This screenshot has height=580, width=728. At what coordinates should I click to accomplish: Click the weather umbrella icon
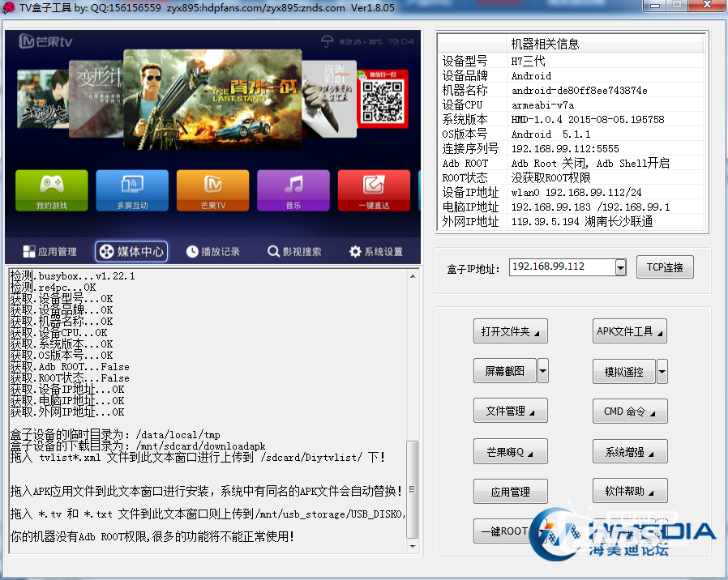pos(327,42)
